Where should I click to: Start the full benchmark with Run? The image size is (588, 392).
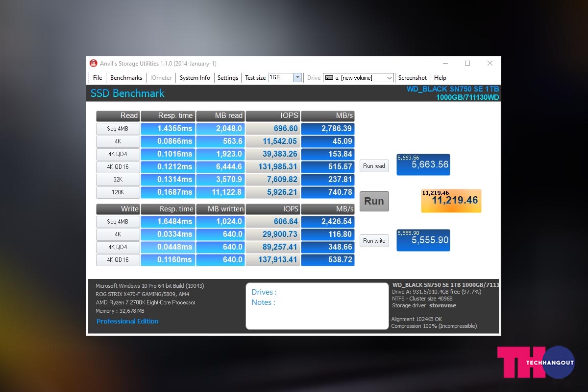374,201
